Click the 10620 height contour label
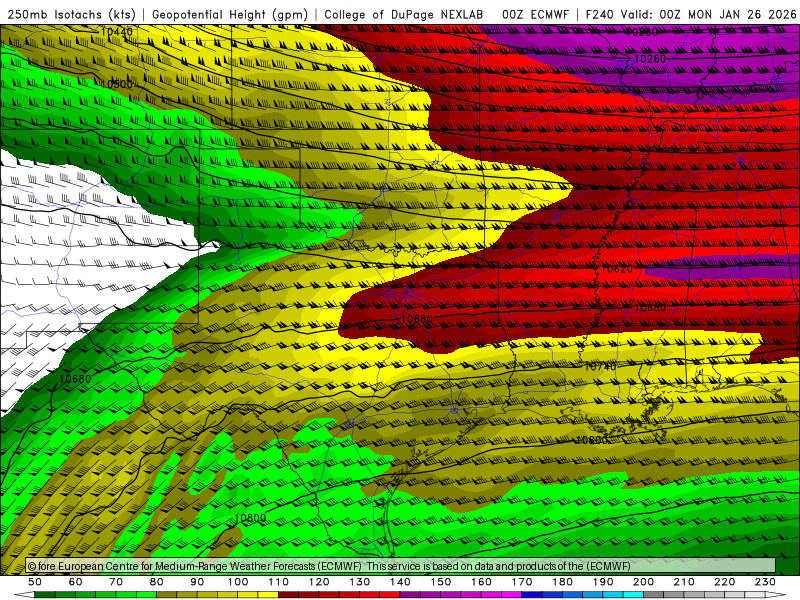The width and height of the screenshot is (800, 600). click(x=617, y=269)
